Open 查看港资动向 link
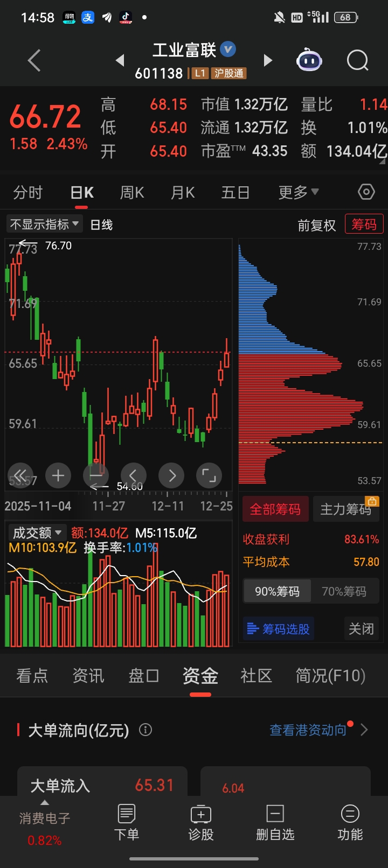 point(308,730)
